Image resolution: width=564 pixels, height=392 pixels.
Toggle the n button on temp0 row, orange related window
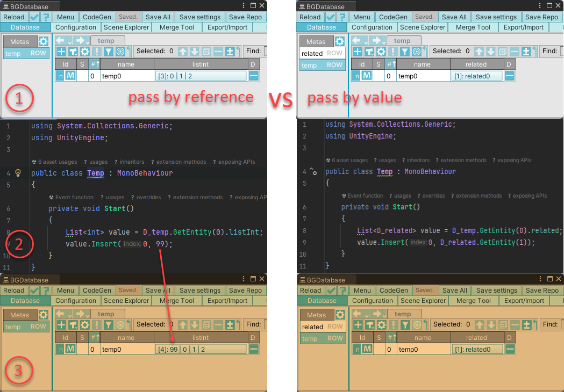pos(357,349)
